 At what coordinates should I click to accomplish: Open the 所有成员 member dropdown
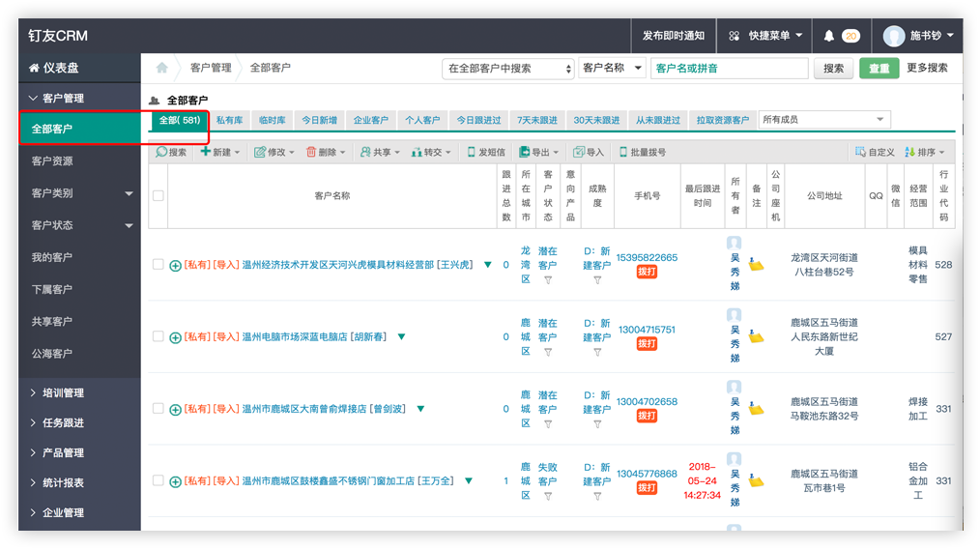pyautogui.click(x=823, y=119)
